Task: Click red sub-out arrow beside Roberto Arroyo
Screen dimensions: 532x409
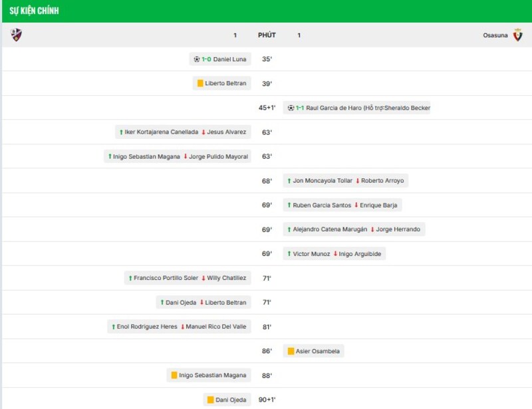Action: [358, 181]
